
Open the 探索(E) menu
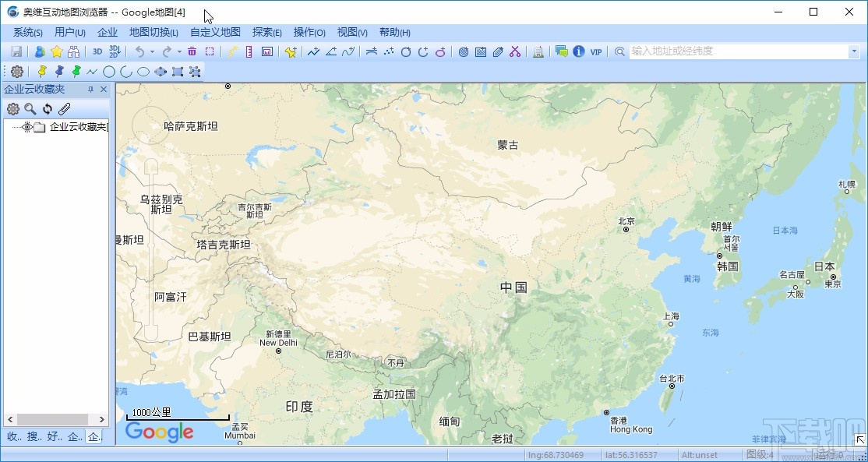click(267, 32)
